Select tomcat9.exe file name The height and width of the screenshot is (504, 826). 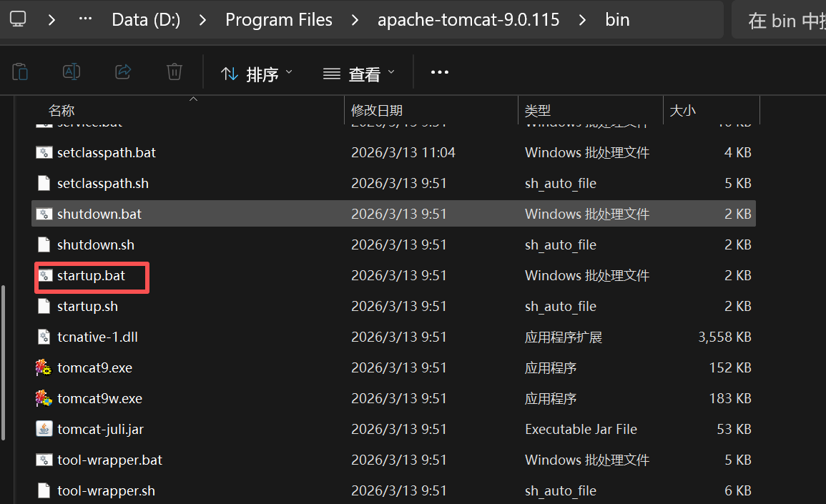pos(95,367)
